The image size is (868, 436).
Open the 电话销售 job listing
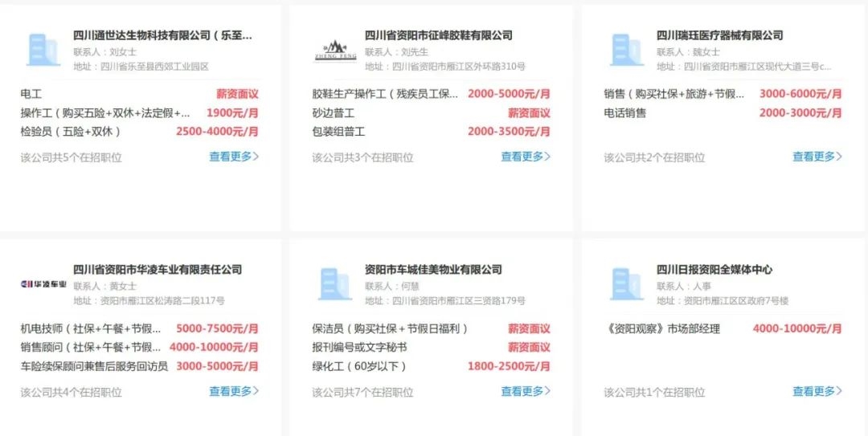coord(625,113)
